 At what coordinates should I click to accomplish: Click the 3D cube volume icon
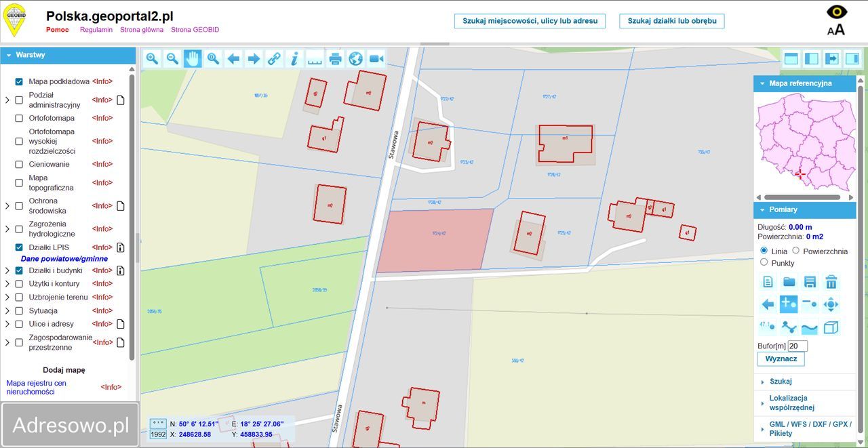pyautogui.click(x=831, y=327)
